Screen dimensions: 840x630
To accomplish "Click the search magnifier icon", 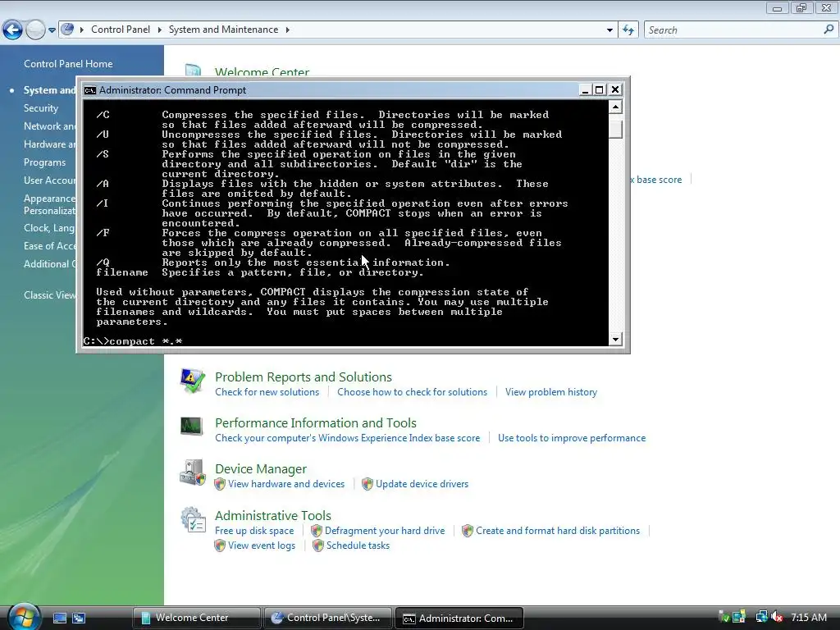I will click(829, 30).
